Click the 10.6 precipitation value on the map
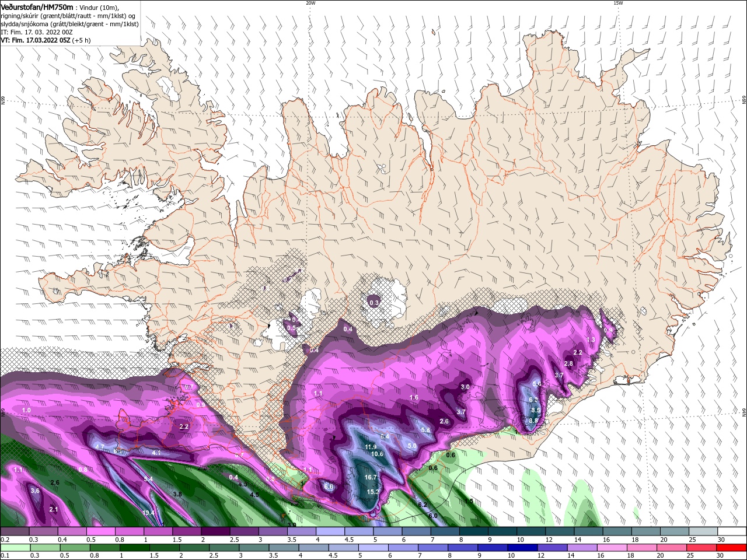Viewport: 747px width, 560px height. [x=377, y=454]
